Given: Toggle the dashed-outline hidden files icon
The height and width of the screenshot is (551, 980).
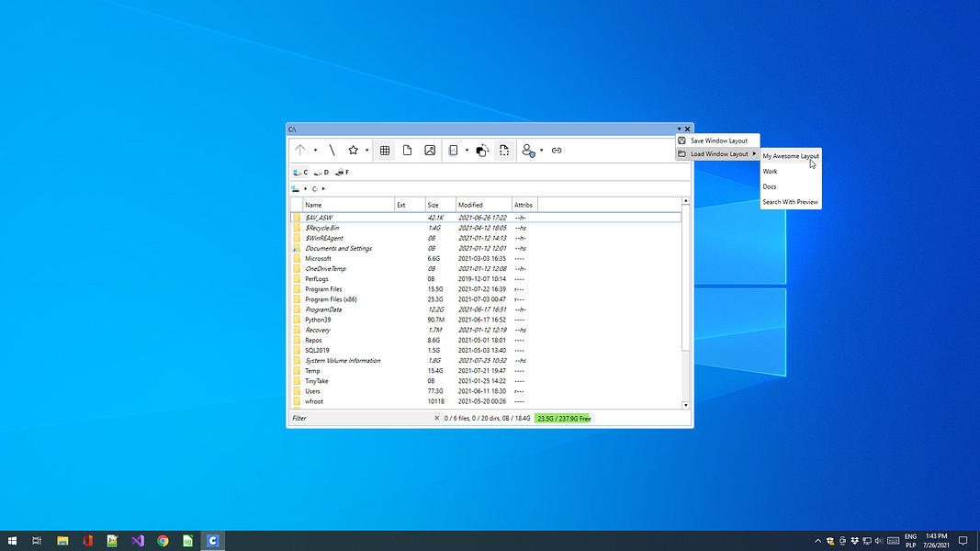Looking at the screenshot, I should pos(504,151).
